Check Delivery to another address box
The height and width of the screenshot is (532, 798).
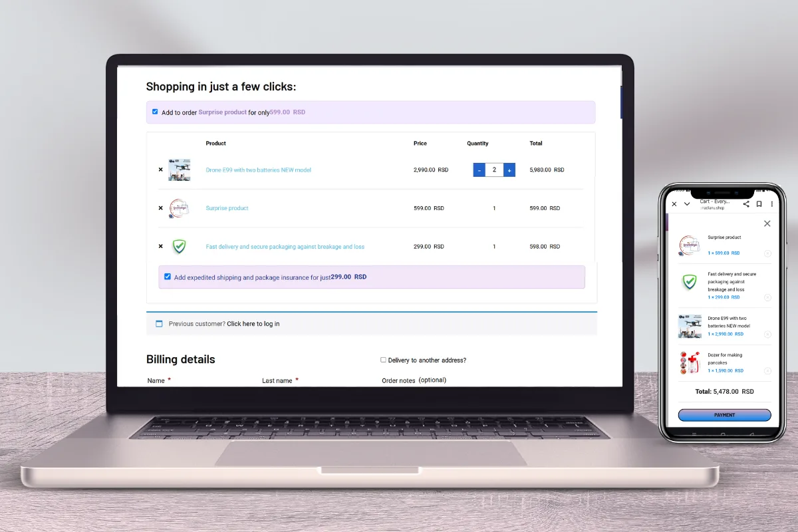click(383, 360)
